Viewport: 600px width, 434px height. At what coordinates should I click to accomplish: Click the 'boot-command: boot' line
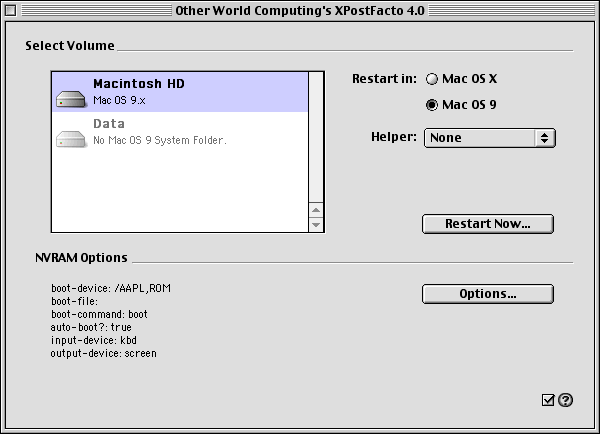click(99, 315)
